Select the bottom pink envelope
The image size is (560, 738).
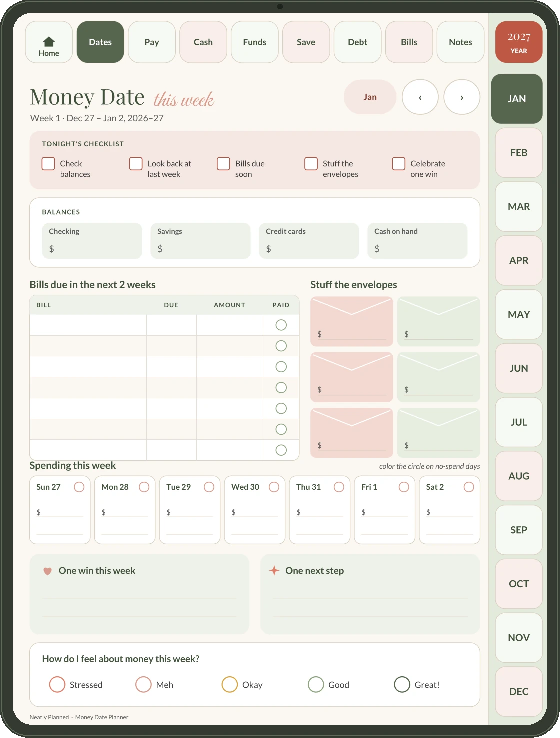coord(352,433)
